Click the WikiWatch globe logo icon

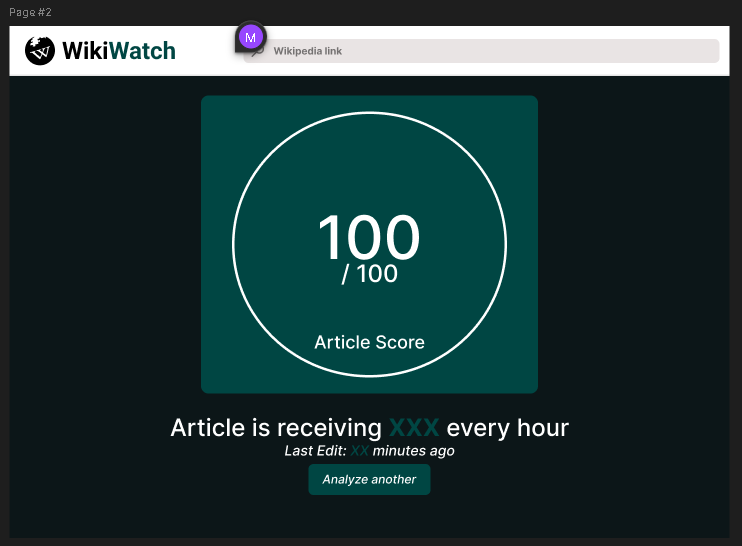(x=40, y=51)
